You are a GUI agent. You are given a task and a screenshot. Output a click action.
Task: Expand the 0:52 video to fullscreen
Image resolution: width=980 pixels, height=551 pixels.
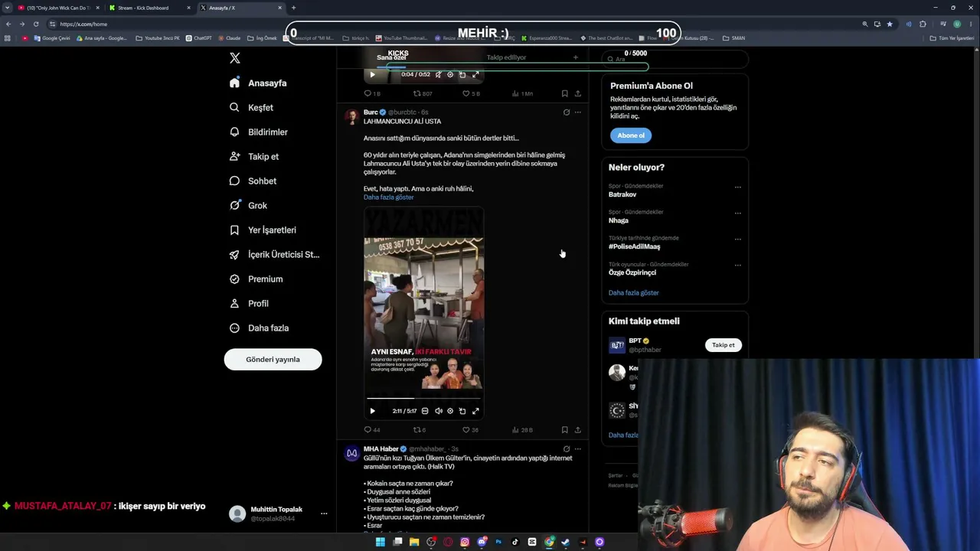coord(475,74)
